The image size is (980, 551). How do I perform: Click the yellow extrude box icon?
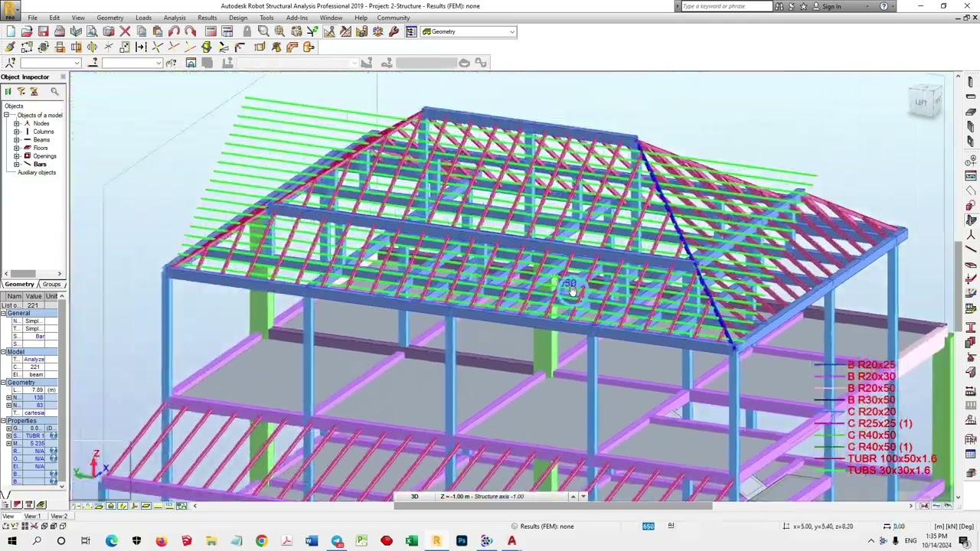[260, 47]
